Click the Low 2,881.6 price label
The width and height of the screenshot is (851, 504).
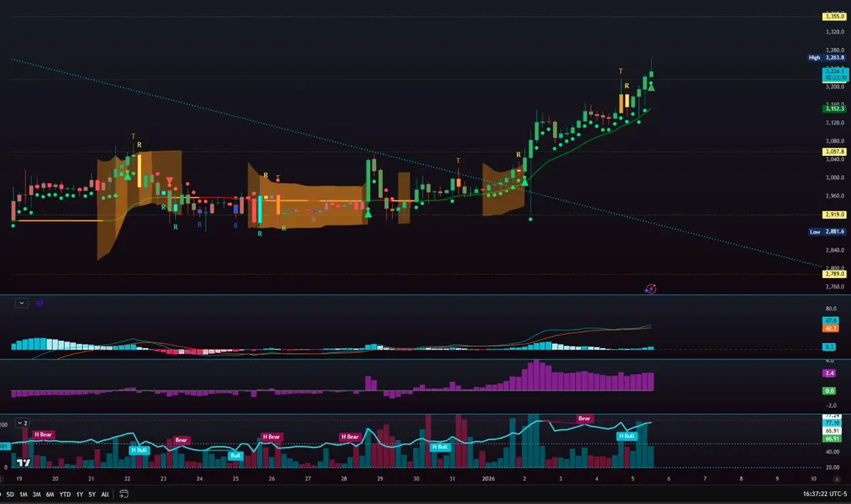pos(825,232)
